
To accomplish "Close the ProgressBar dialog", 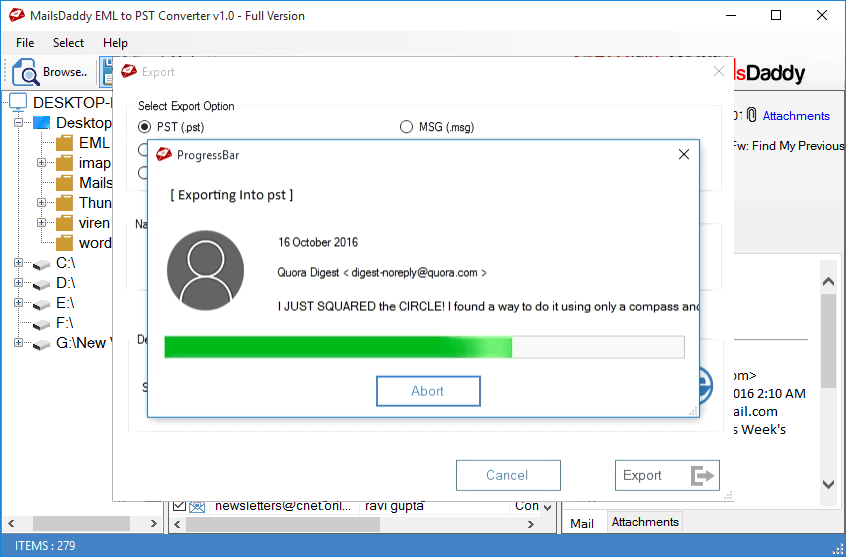I will click(x=684, y=155).
